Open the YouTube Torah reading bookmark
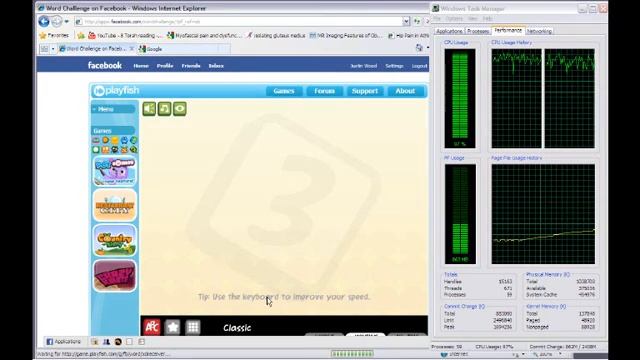 click(x=125, y=36)
